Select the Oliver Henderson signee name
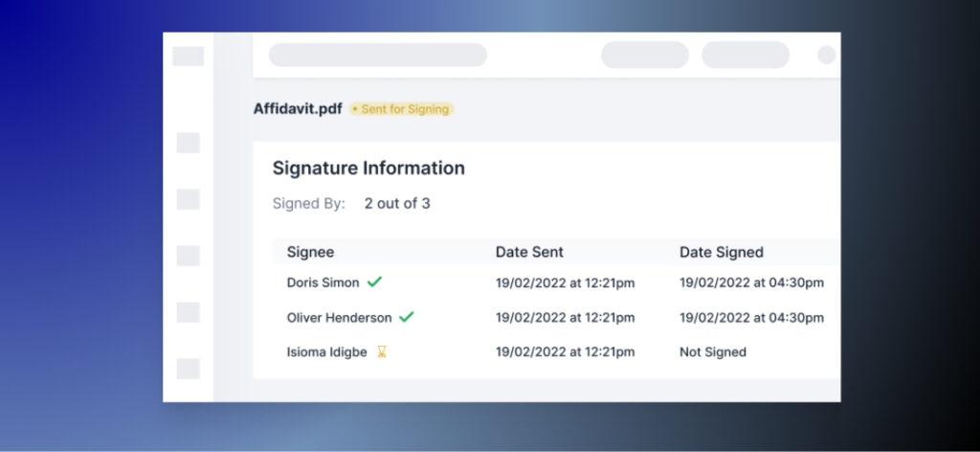The image size is (980, 452). (339, 317)
